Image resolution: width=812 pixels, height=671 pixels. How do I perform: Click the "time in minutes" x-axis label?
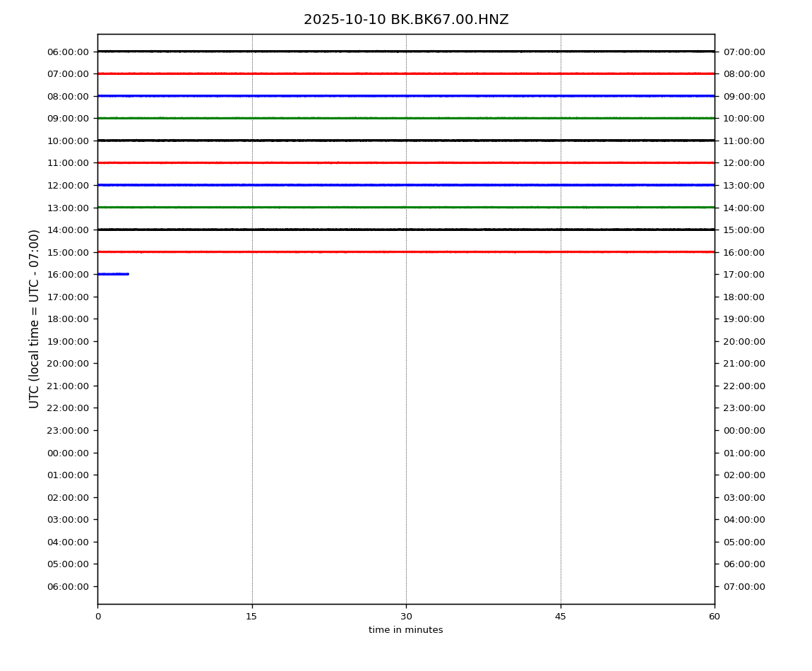406,630
